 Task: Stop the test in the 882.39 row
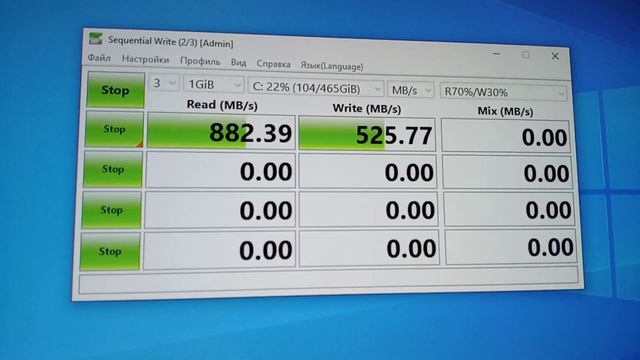pos(114,129)
